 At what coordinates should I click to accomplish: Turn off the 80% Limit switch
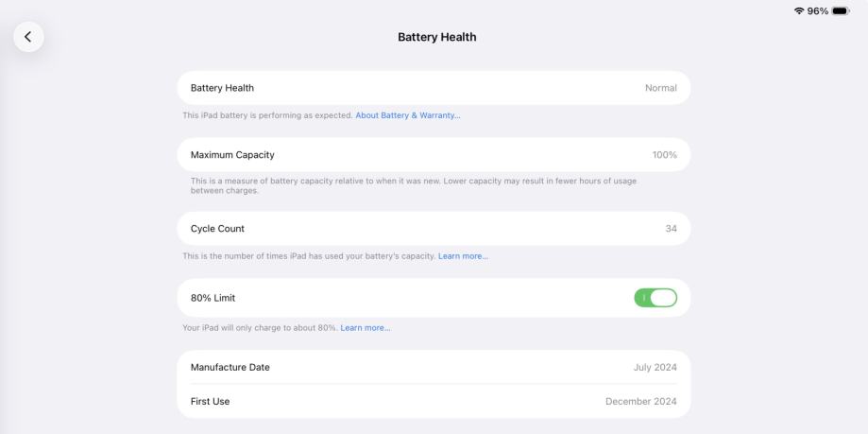point(655,298)
